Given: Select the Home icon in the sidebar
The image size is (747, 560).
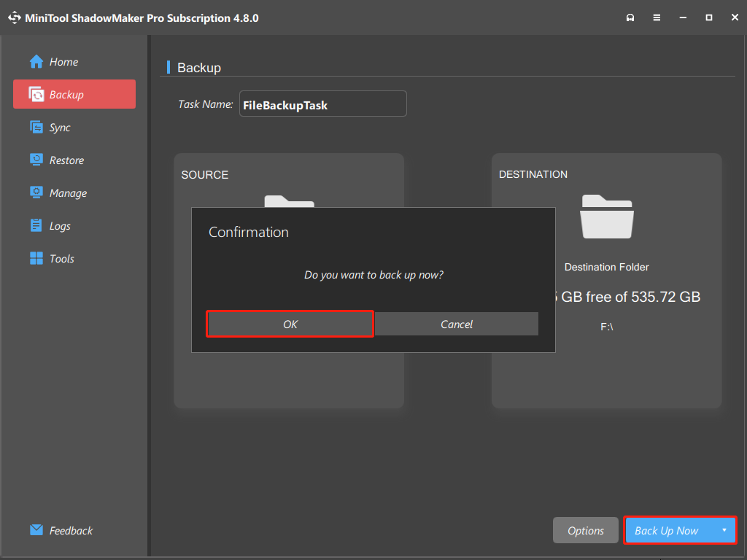Looking at the screenshot, I should pos(36,62).
